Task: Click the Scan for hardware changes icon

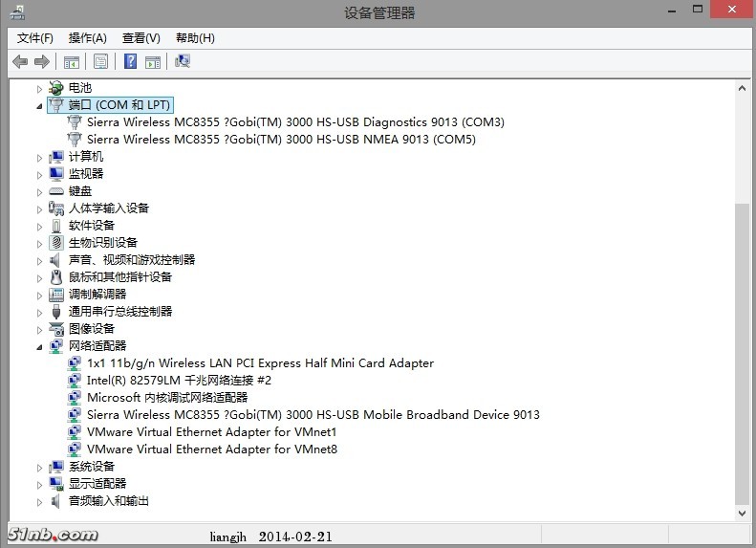Action: (183, 62)
